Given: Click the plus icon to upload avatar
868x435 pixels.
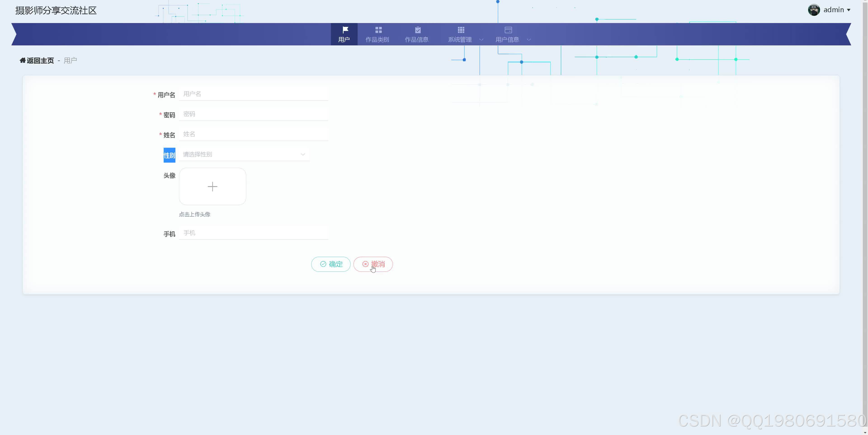Looking at the screenshot, I should click(x=212, y=187).
